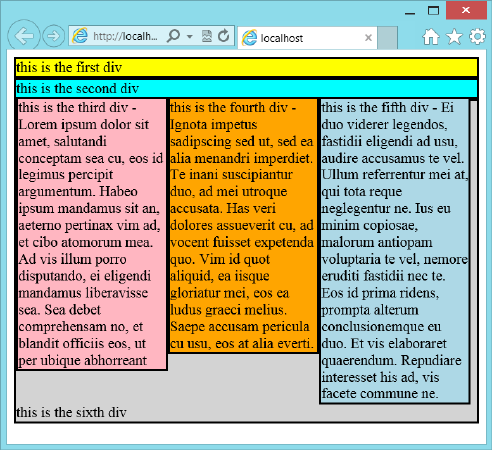
Task: Open the Home page icon
Action: [x=431, y=37]
